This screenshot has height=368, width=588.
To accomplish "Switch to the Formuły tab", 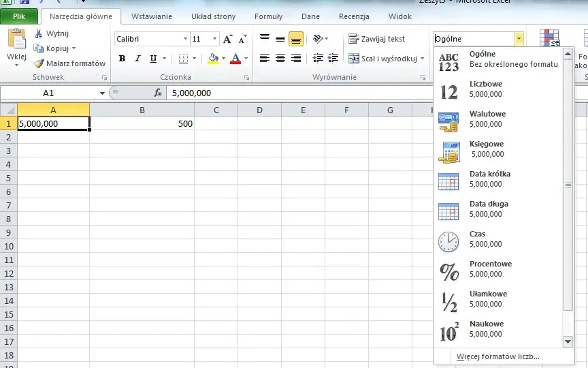I will (269, 16).
